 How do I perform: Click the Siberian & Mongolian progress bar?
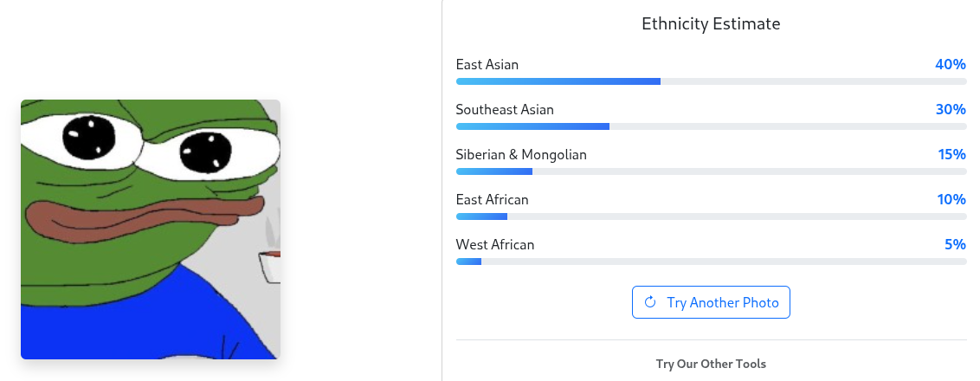711,171
